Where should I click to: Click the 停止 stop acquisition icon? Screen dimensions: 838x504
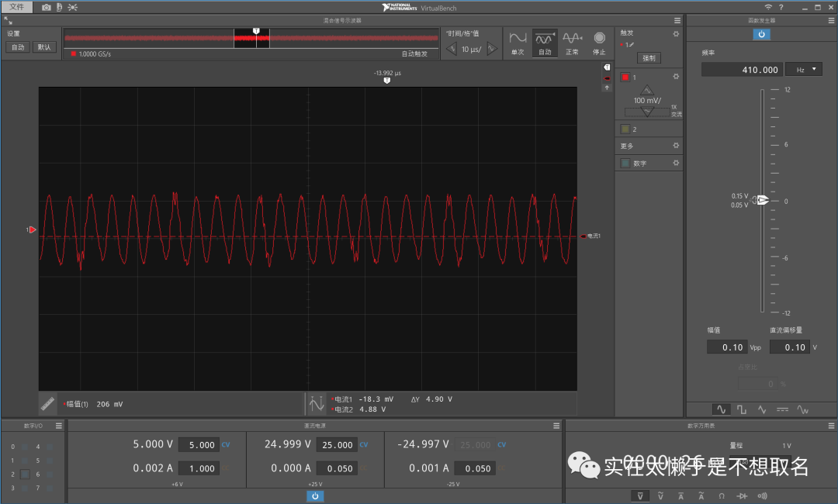point(599,42)
